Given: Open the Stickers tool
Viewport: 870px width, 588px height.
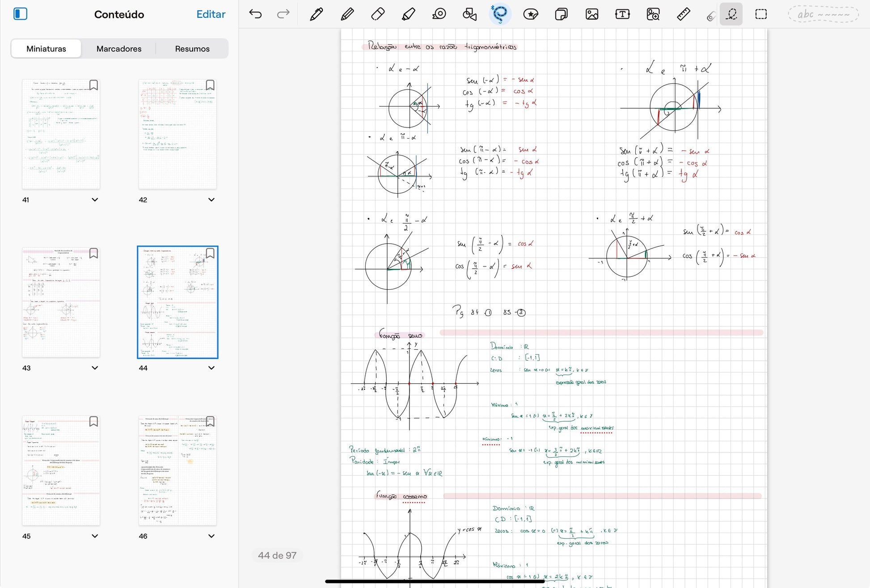Looking at the screenshot, I should [530, 14].
